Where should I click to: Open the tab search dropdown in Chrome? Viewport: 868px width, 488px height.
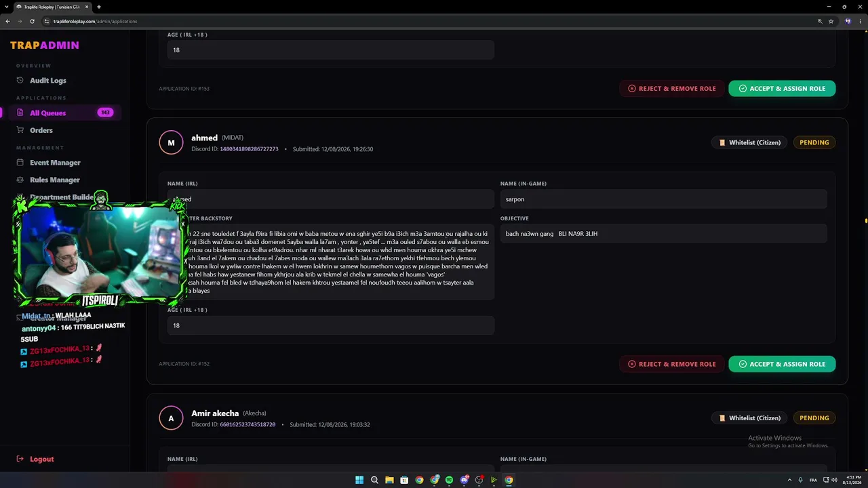coord(7,7)
